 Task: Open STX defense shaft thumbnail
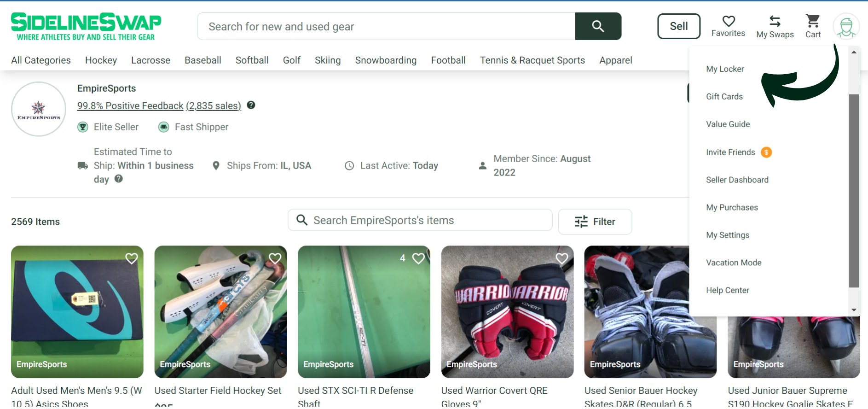pyautogui.click(x=364, y=312)
